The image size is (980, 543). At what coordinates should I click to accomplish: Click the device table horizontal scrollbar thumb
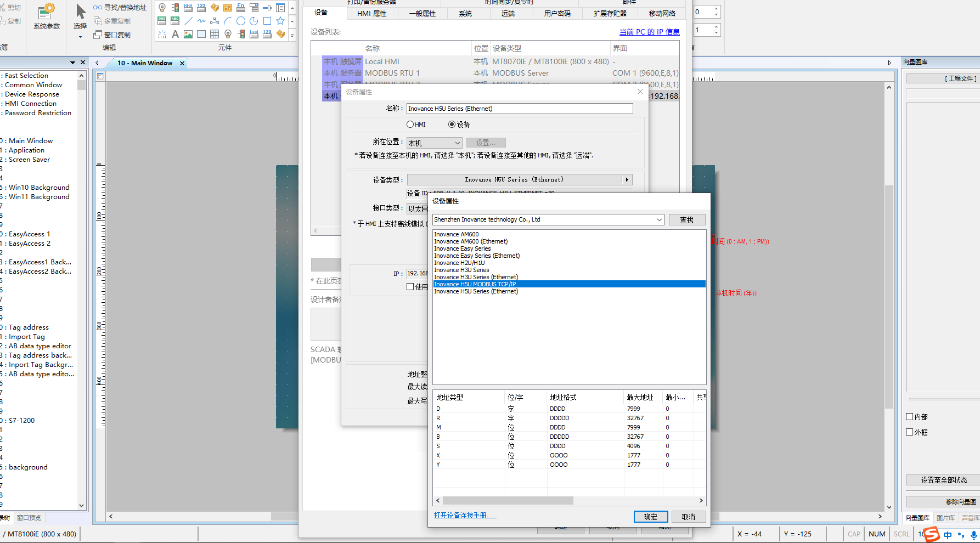508,500
